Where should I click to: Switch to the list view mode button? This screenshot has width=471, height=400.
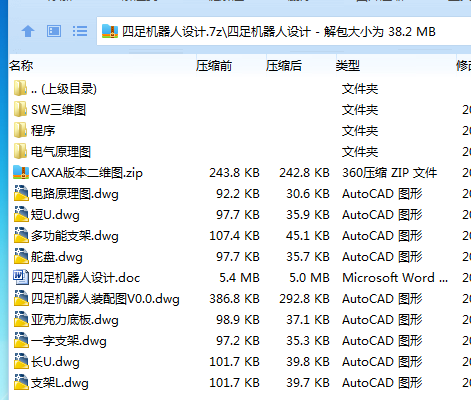point(80,31)
